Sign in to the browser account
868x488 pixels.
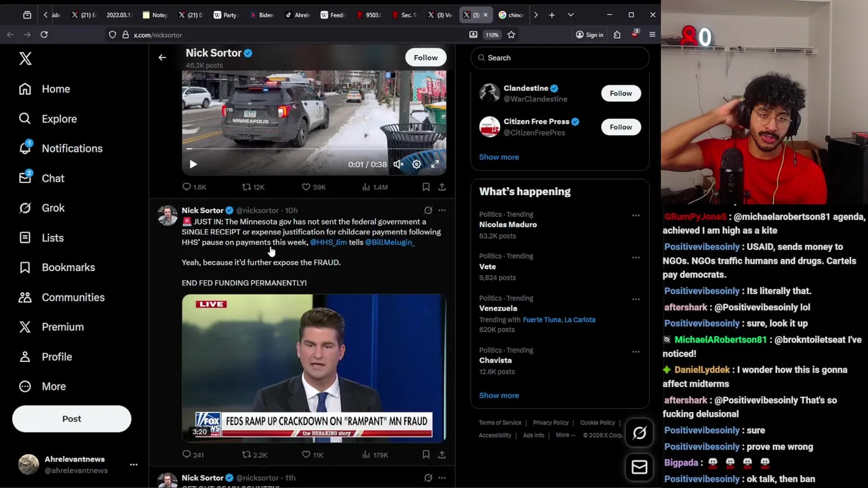(x=589, y=35)
